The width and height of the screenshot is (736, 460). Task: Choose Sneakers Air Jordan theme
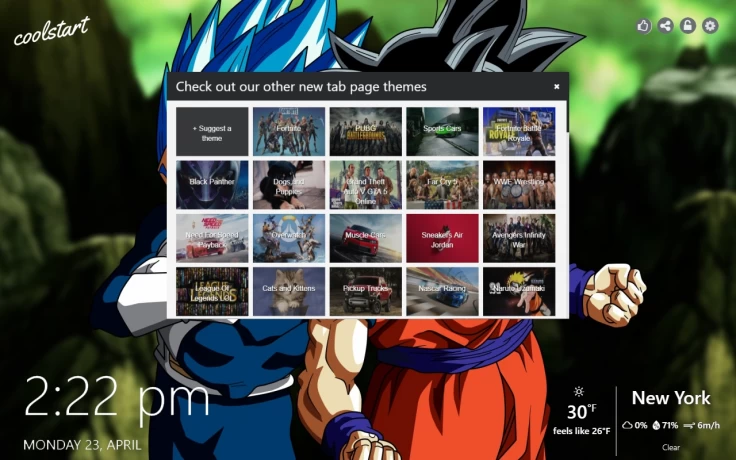click(442, 238)
